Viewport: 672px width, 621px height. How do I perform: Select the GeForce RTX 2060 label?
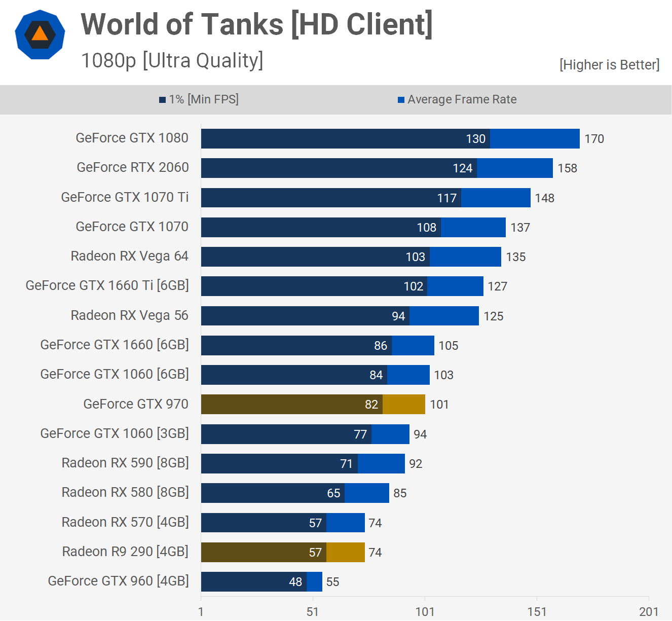pyautogui.click(x=132, y=167)
